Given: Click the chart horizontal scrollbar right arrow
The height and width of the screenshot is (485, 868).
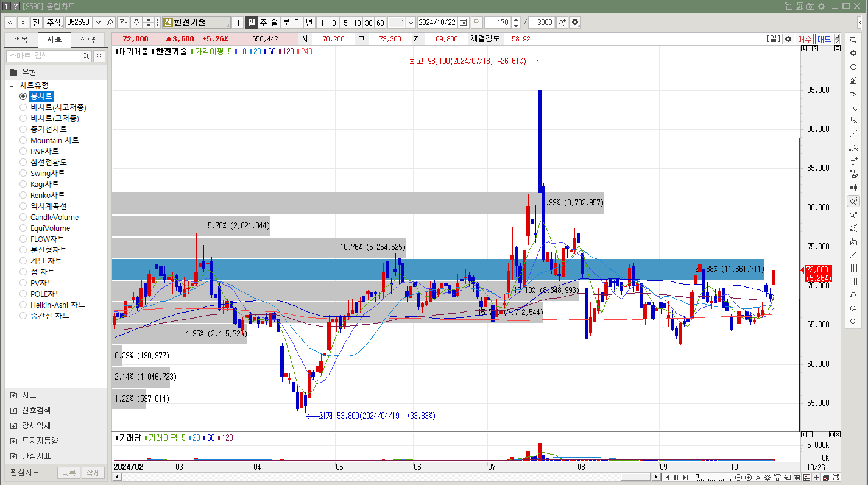Looking at the screenshot, I should click(655, 477).
